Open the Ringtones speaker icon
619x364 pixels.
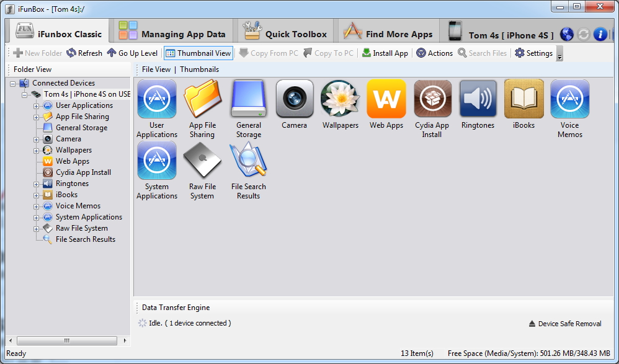coord(478,99)
